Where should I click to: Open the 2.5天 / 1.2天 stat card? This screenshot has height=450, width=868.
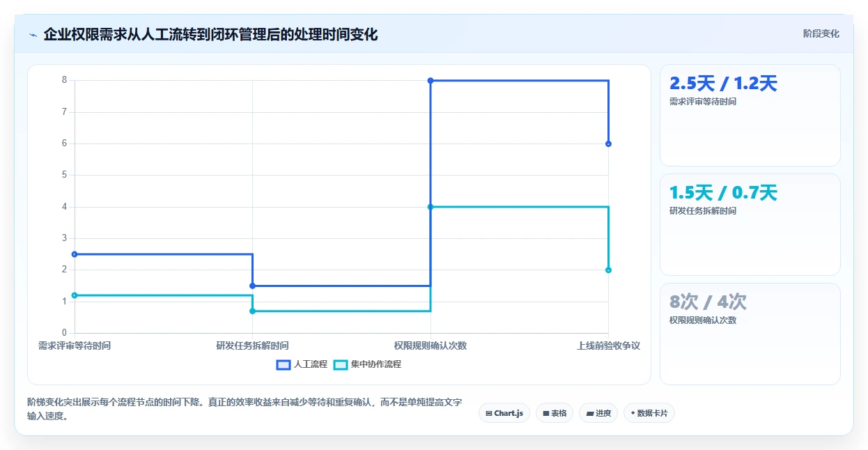tap(750, 116)
